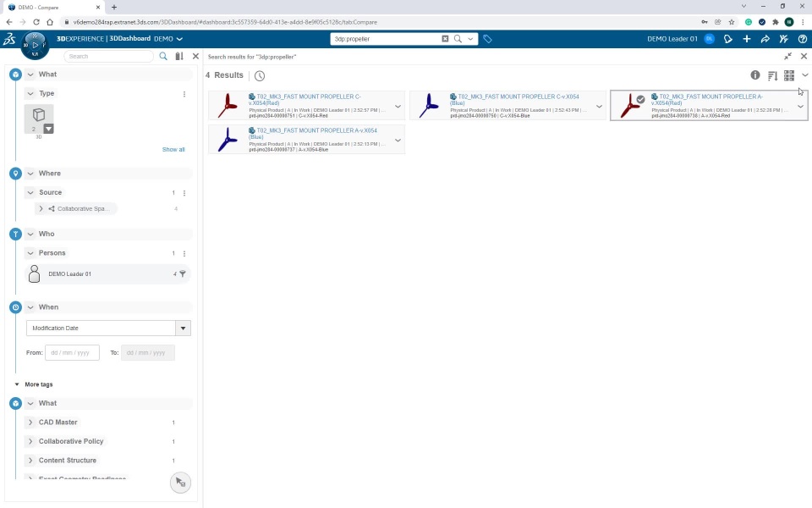Screen dimensions: 812x508
Task: Open the 3D type dropdown arrow
Action: tap(48, 129)
